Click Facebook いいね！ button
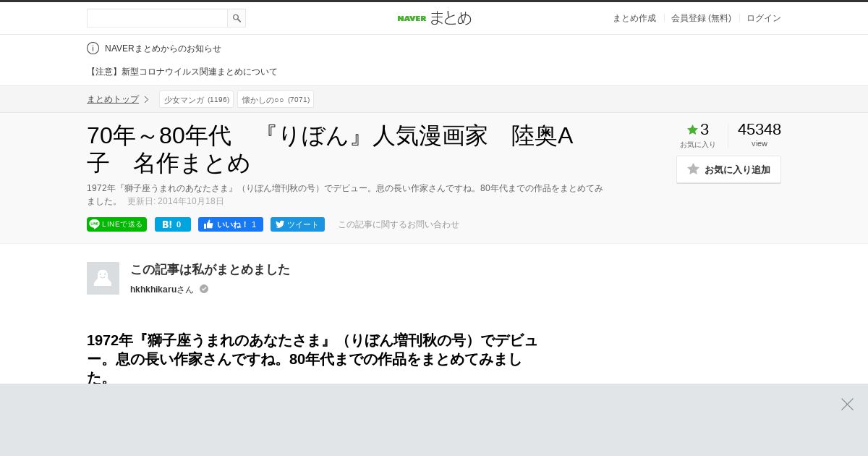 231,224
